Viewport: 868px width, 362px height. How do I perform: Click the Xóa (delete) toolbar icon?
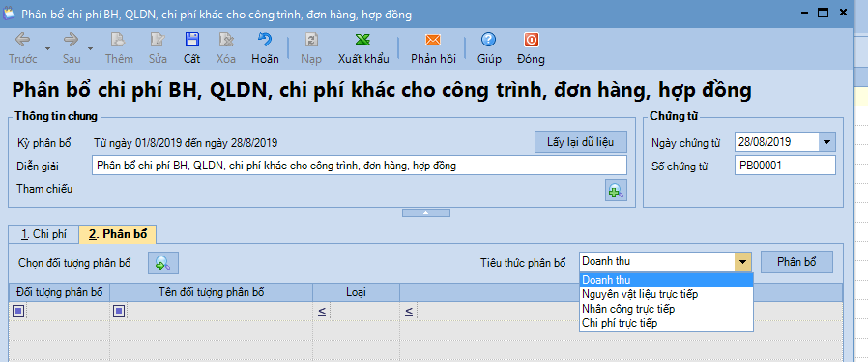226,40
